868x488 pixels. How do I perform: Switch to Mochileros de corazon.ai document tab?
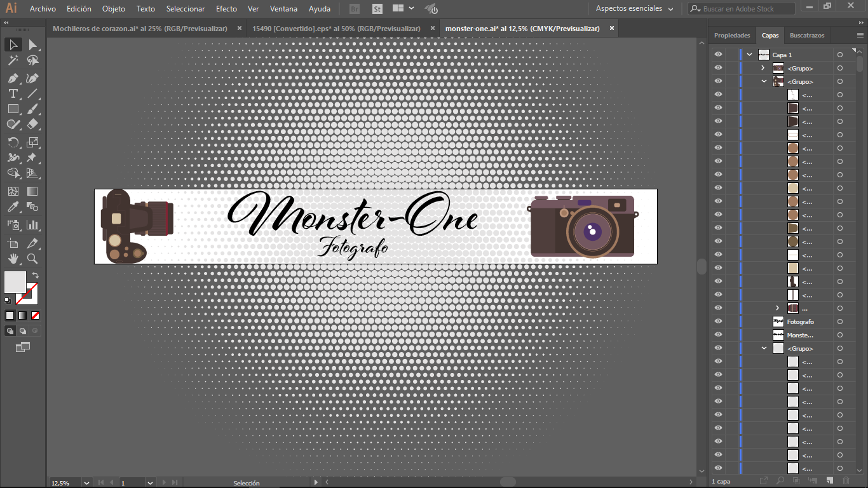coord(140,29)
